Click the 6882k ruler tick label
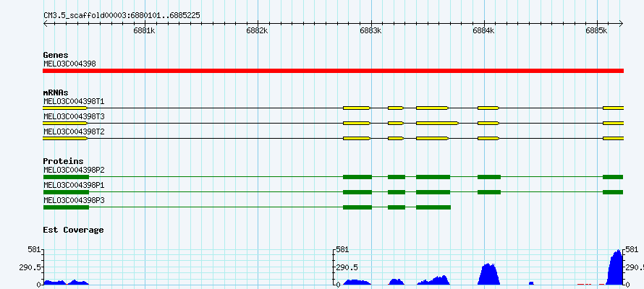 (258, 31)
